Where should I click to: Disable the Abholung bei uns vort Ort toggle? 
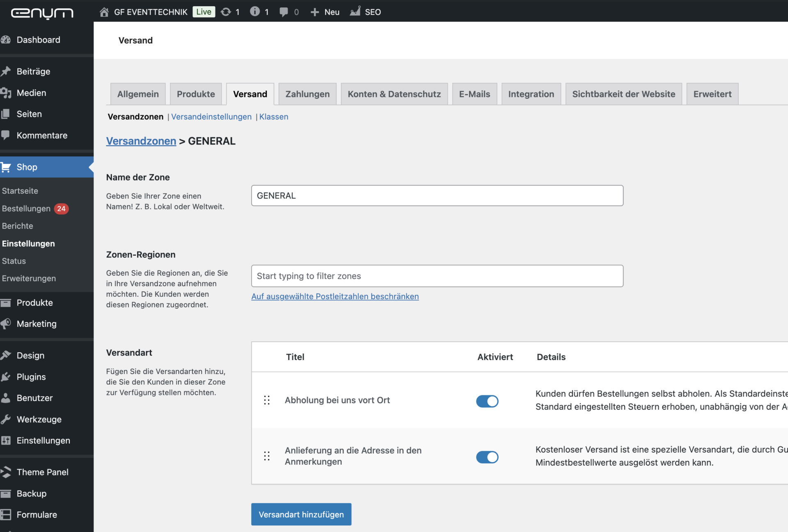487,401
